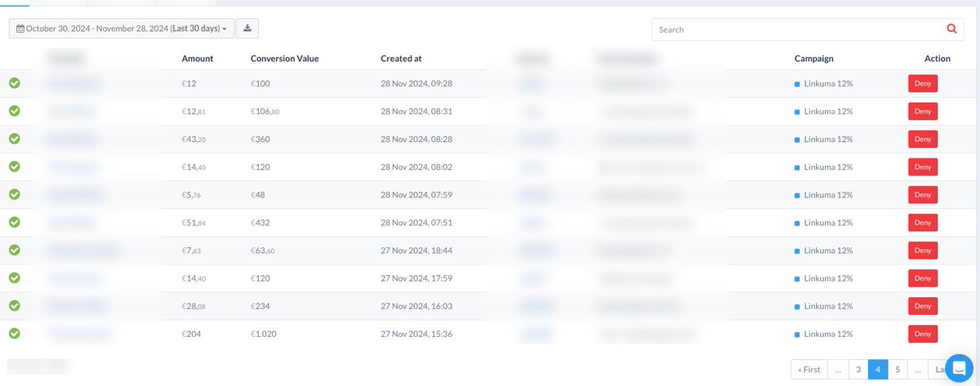Open the date range picker dropdown
Viewport: 980px width, 386px height.
point(122,29)
